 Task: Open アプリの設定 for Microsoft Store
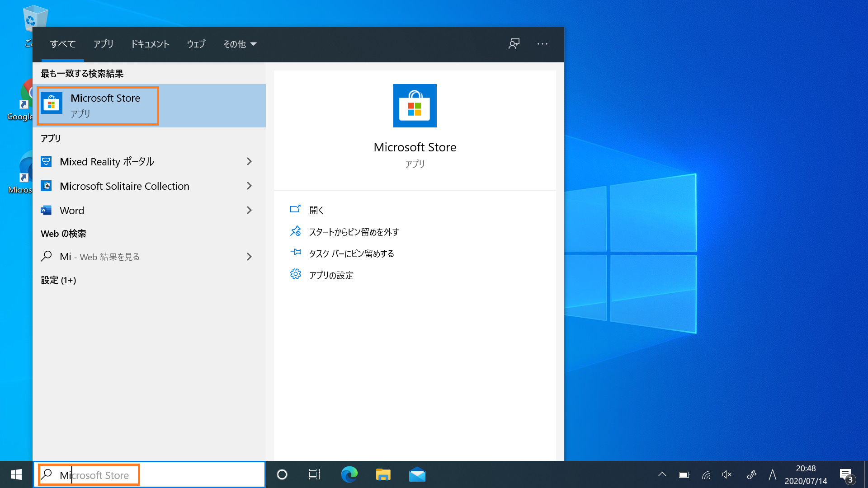tap(331, 275)
